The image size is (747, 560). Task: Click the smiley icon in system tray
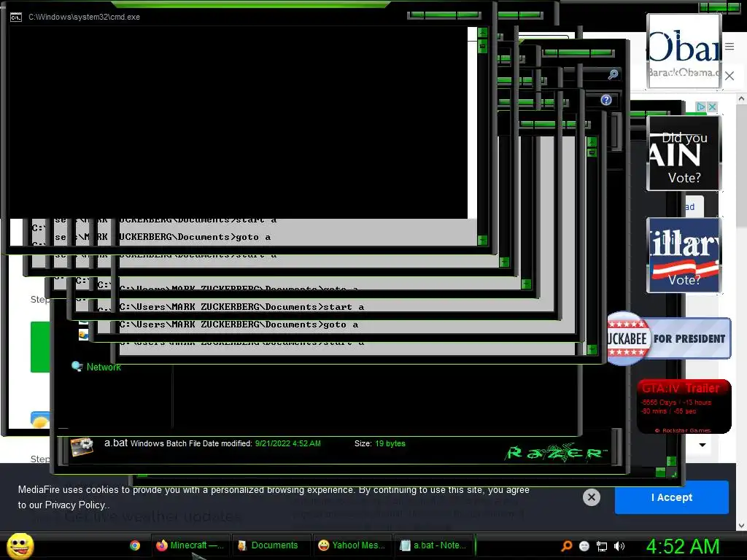click(584, 546)
